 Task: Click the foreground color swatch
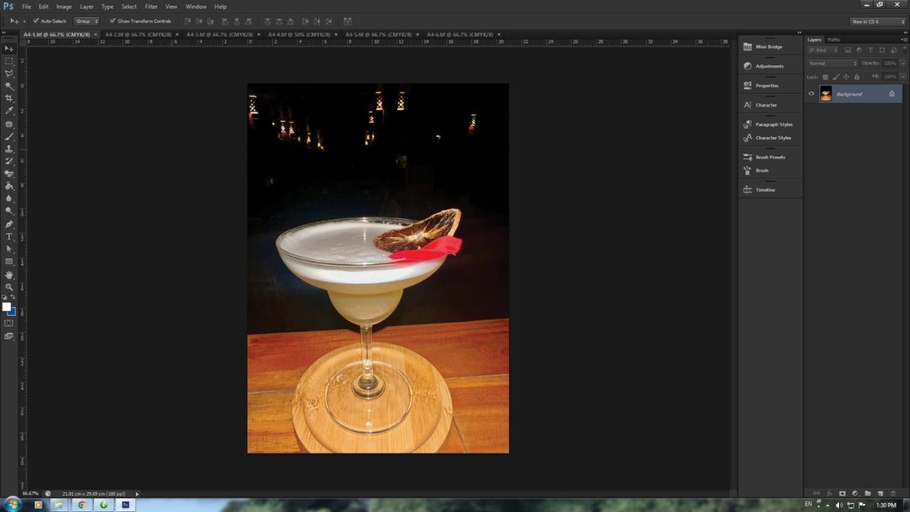(6, 307)
